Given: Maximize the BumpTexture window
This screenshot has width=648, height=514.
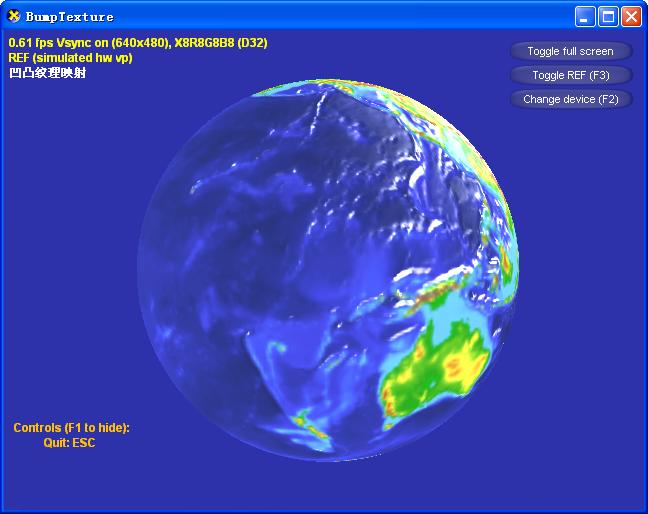Looking at the screenshot, I should click(608, 17).
